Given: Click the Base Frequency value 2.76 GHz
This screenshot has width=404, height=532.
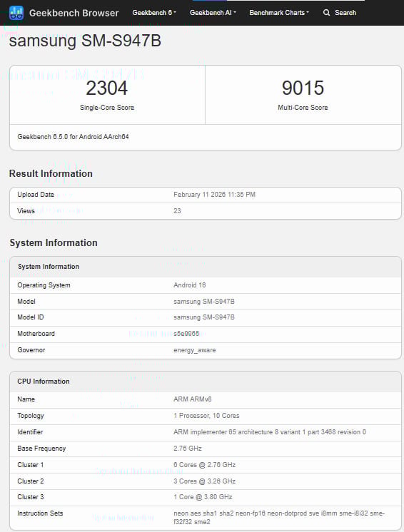Looking at the screenshot, I should (188, 448).
